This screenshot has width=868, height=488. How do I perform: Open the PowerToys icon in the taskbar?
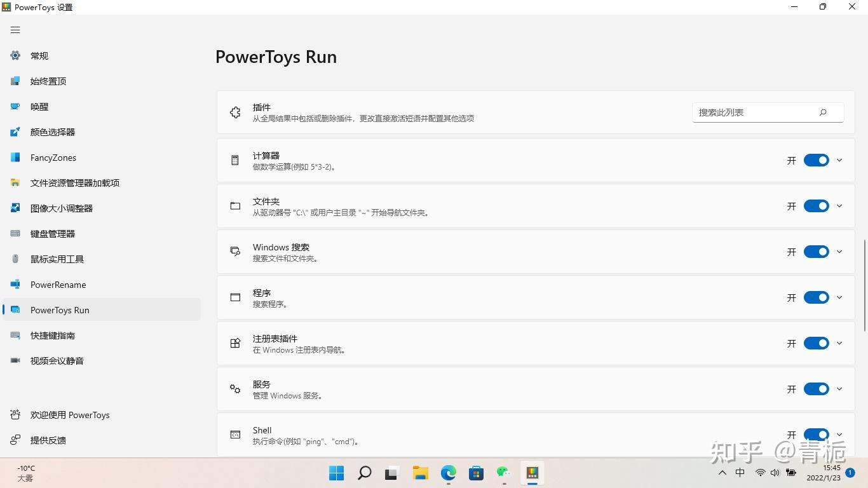point(532,473)
